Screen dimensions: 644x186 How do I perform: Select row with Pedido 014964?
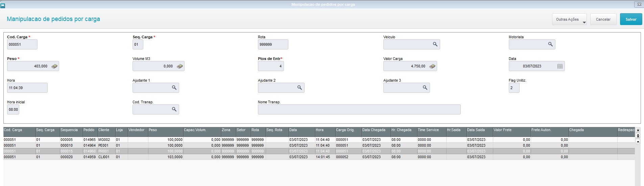(x=319, y=145)
